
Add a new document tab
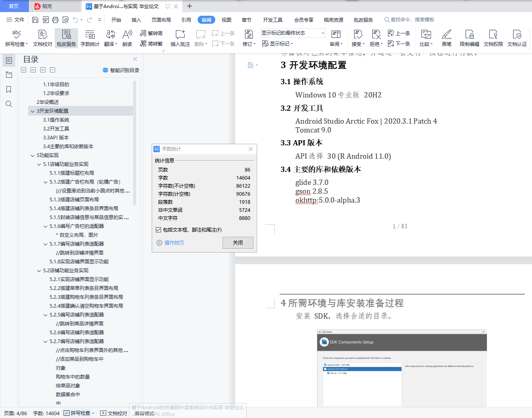tap(190, 6)
